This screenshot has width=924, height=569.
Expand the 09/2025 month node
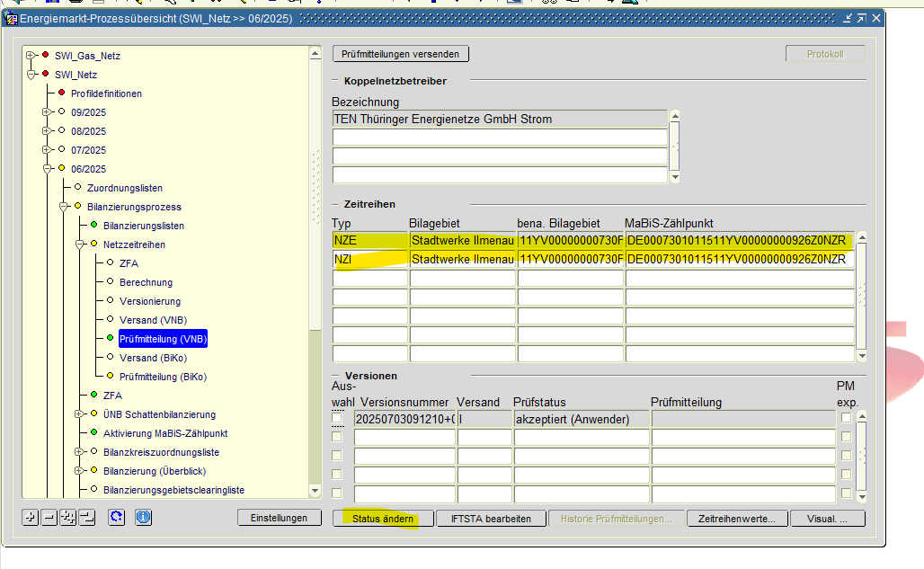47,112
